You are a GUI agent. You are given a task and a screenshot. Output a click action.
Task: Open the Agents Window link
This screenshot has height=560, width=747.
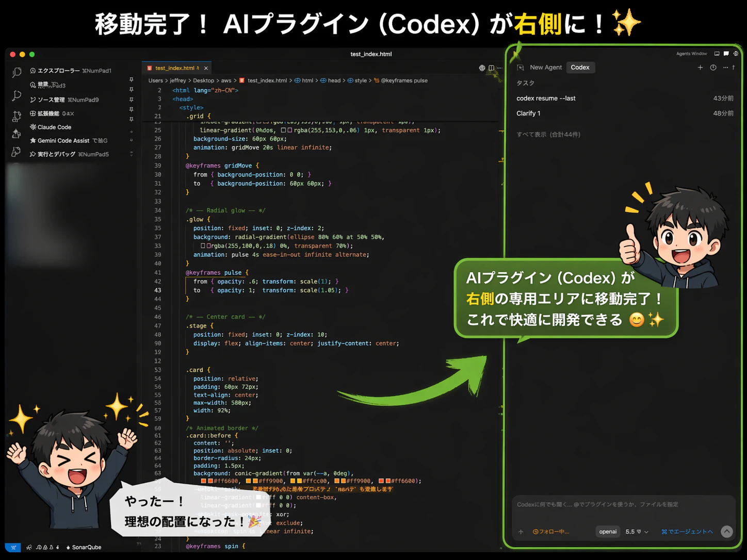coord(691,54)
